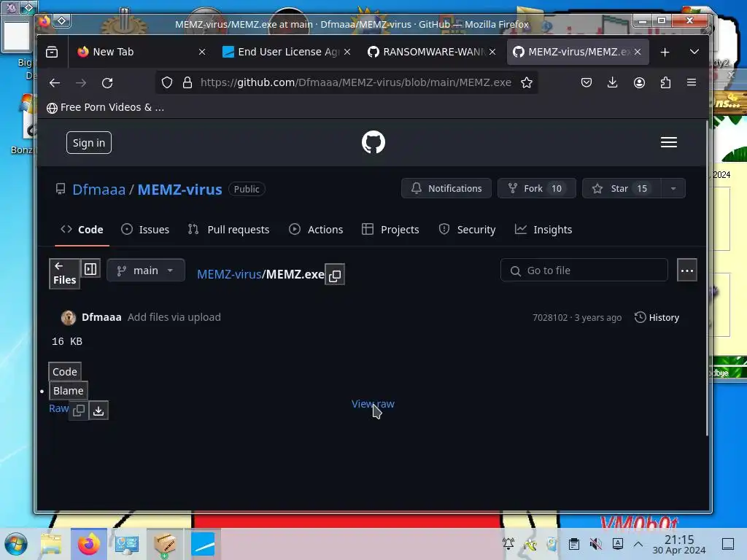Open the GitHub hamburger navigation menu
The width and height of the screenshot is (747, 560).
pyautogui.click(x=668, y=142)
